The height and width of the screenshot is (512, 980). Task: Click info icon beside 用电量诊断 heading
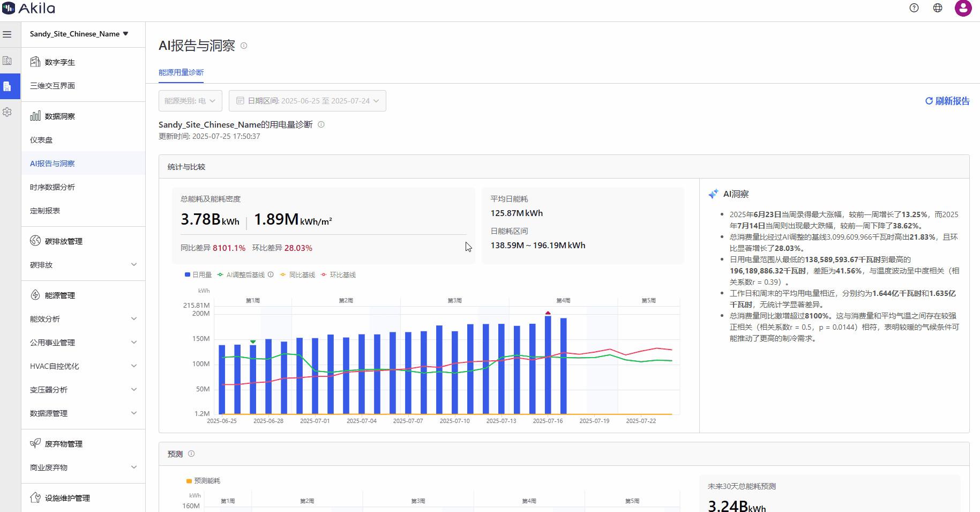[321, 124]
